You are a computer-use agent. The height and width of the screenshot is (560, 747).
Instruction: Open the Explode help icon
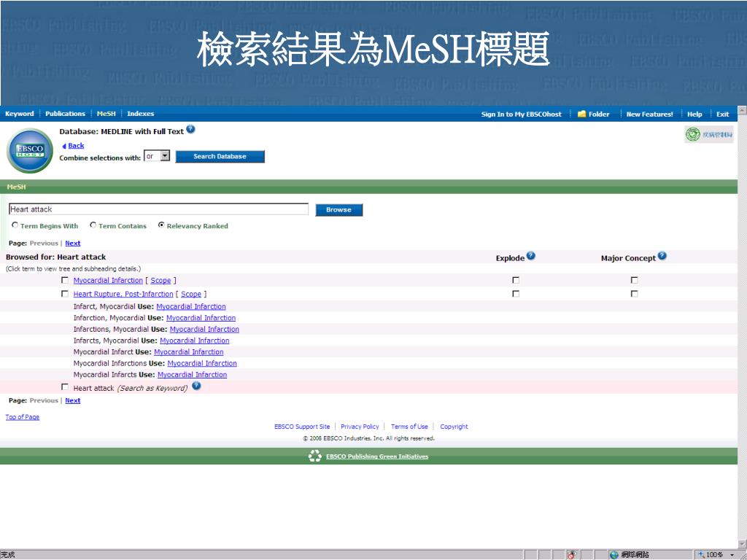pyautogui.click(x=531, y=256)
